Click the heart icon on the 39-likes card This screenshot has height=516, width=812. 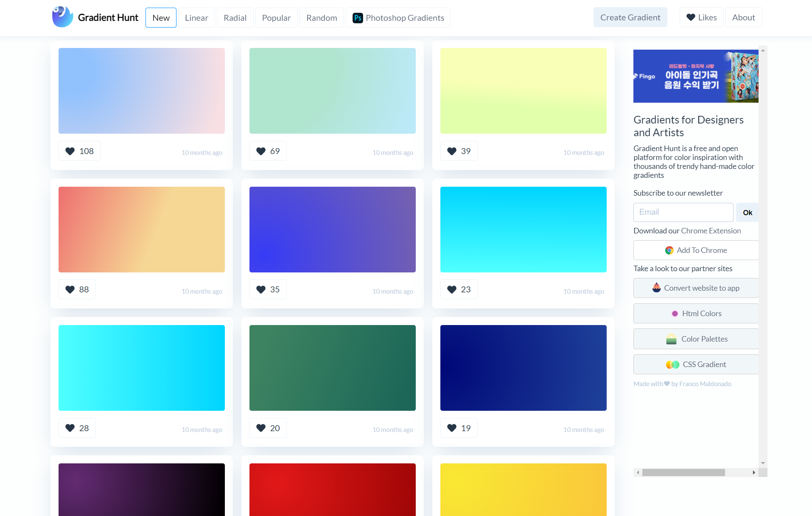click(x=452, y=151)
